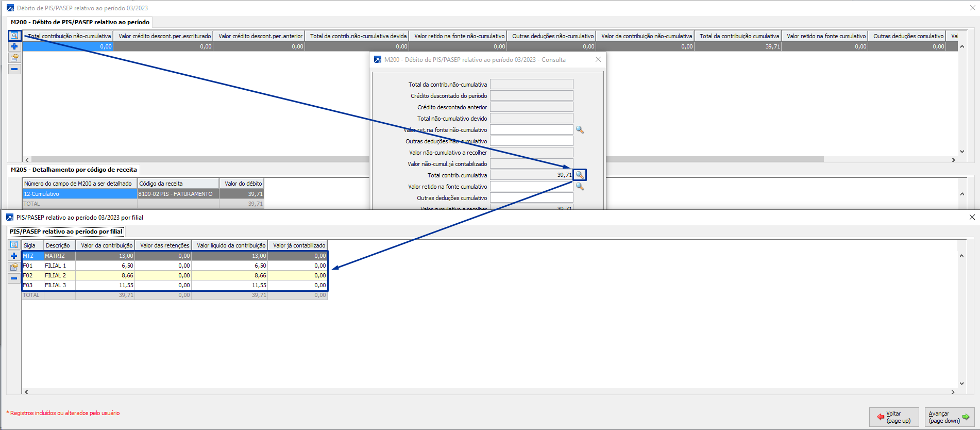980x430 pixels.
Task: Select the M205 - Detalhamento por código de receita tab
Action: click(x=74, y=170)
